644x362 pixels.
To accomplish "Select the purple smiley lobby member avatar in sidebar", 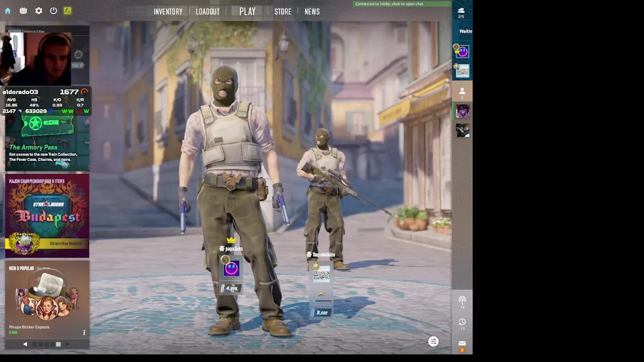I will [462, 51].
